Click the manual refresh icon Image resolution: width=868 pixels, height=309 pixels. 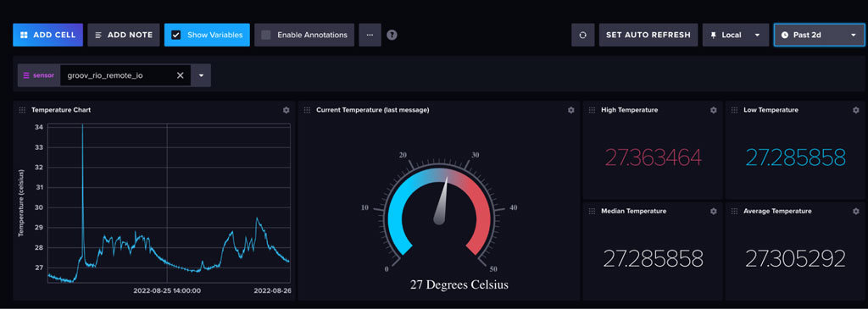(583, 35)
